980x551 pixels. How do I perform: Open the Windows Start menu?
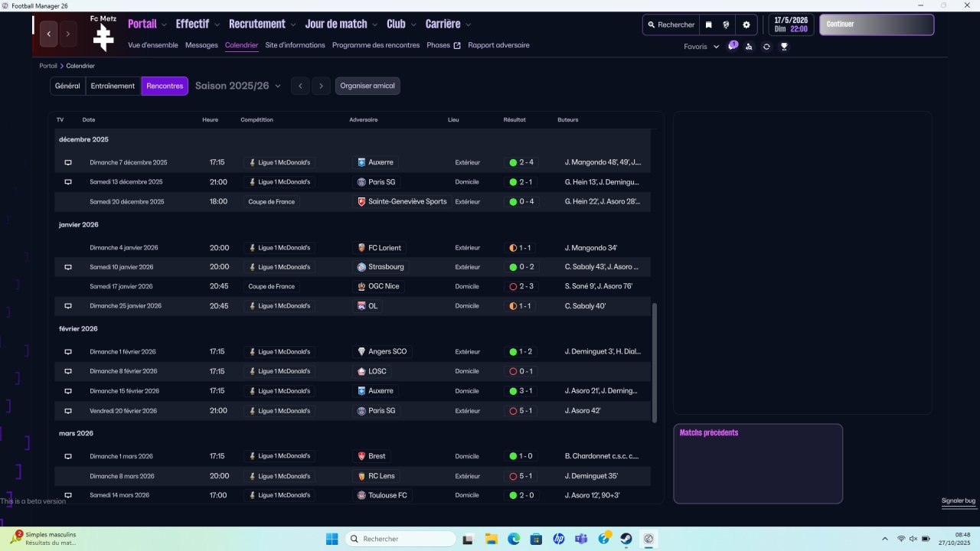pyautogui.click(x=332, y=539)
